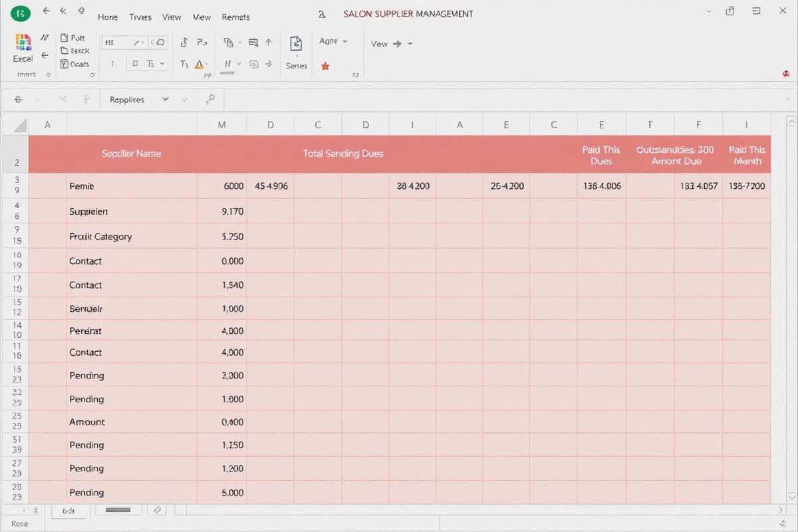Open the Remats ribbon tab
798x532 pixels.
[236, 17]
